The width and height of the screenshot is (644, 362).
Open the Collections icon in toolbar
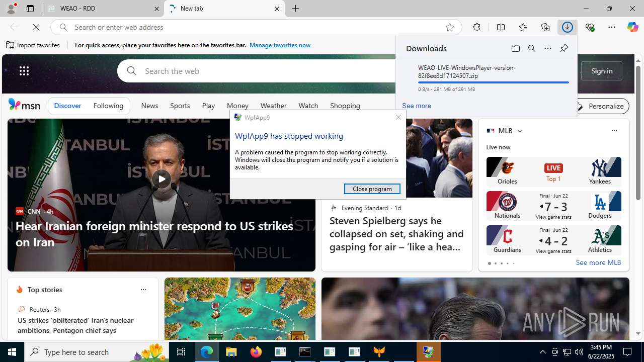tap(545, 27)
